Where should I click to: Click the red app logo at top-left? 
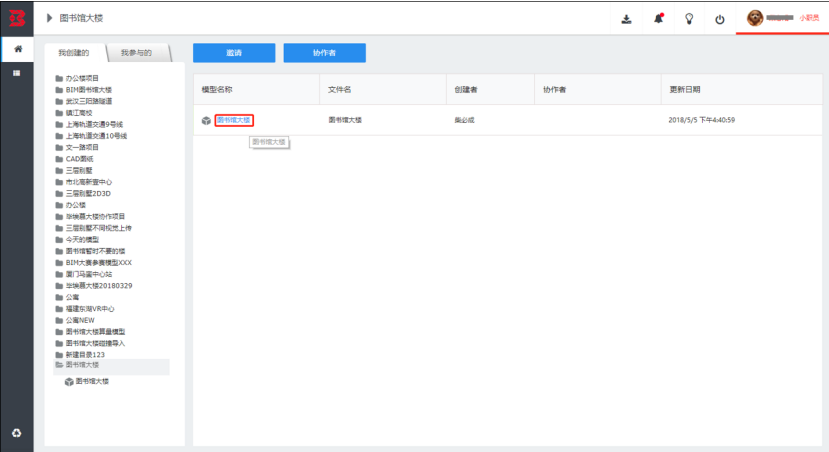pyautogui.click(x=17, y=18)
